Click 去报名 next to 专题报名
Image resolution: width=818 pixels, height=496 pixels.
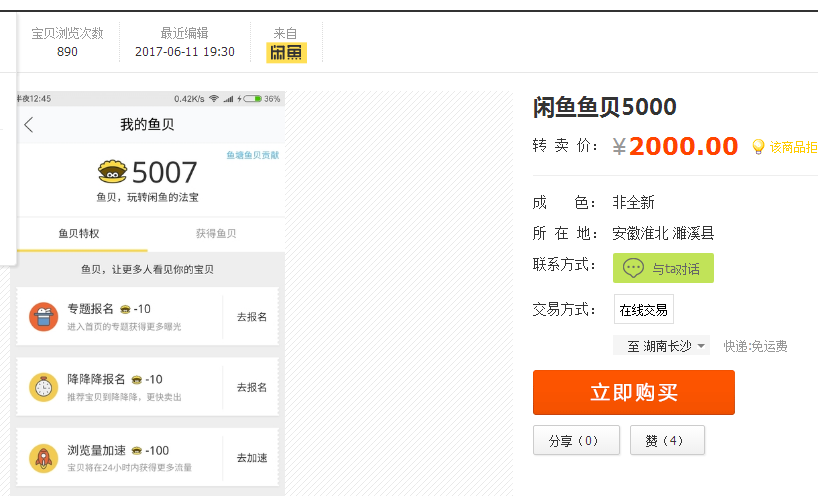pos(251,317)
